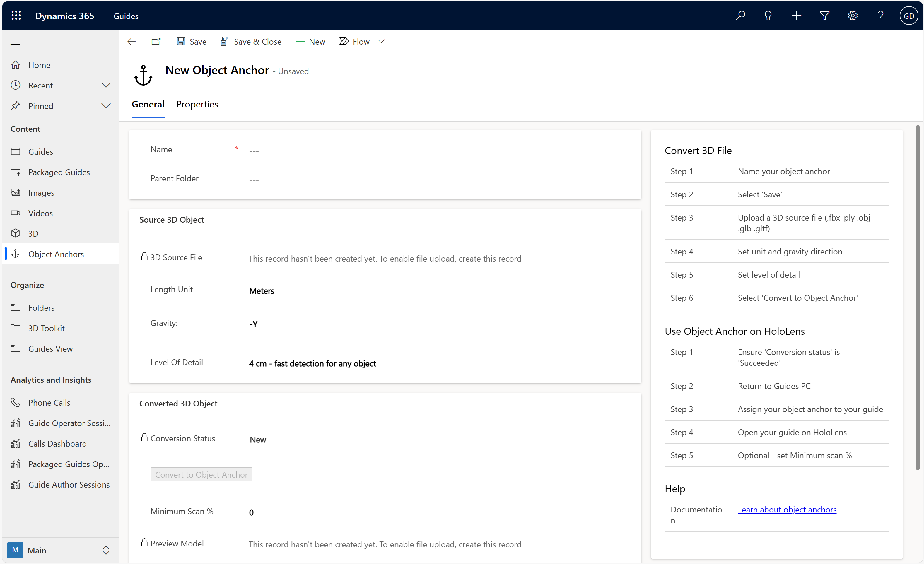The height and width of the screenshot is (564, 924).
Task: Select the General tab
Action: [147, 104]
